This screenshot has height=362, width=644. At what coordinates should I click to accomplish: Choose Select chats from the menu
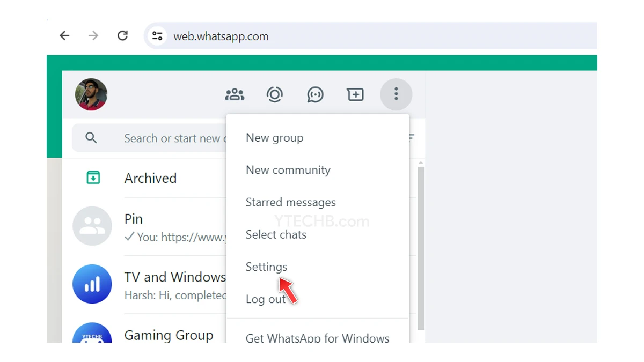pyautogui.click(x=318, y=234)
